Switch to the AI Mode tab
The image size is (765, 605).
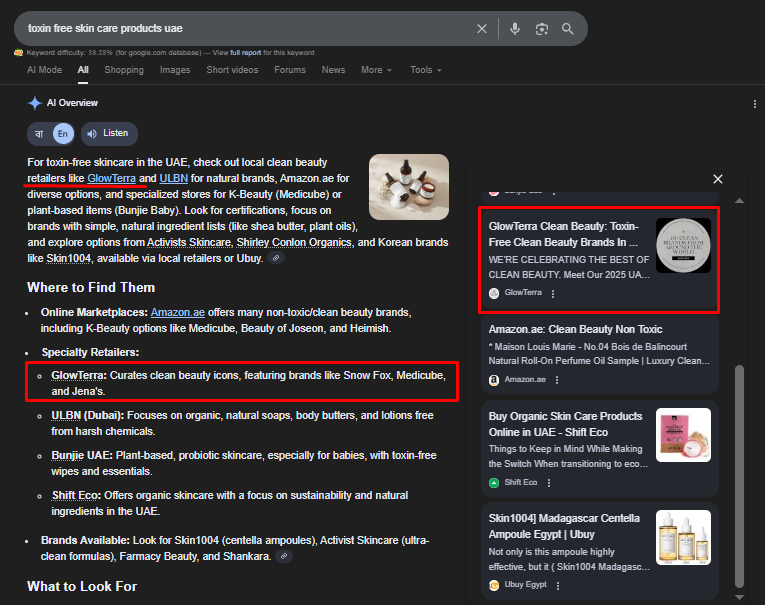pos(44,70)
